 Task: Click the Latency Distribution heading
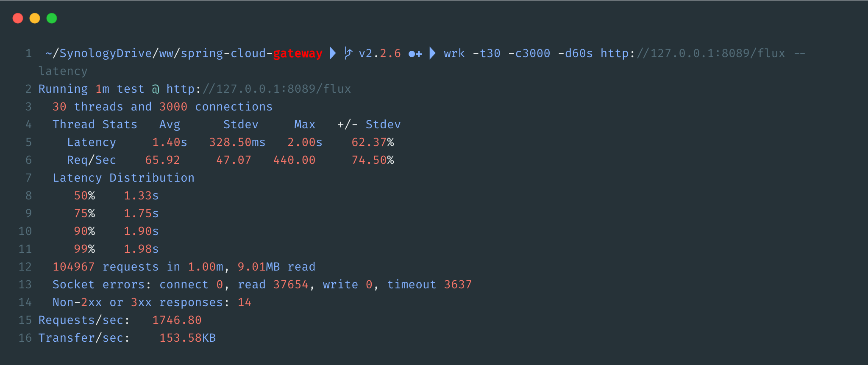click(x=123, y=178)
